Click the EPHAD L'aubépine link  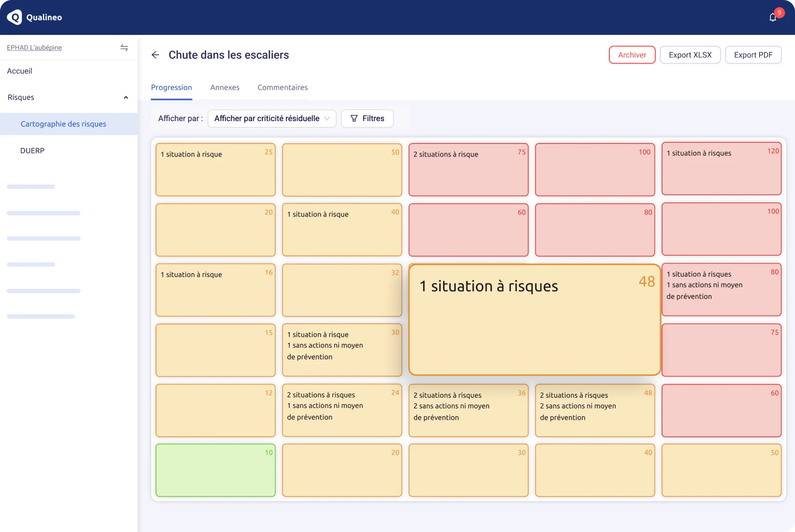click(34, 47)
